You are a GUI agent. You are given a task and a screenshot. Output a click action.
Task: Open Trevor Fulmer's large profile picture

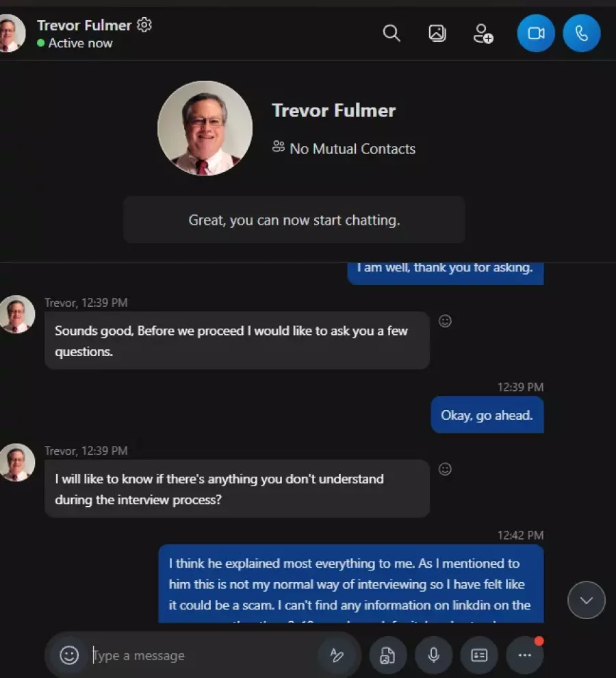click(x=205, y=128)
